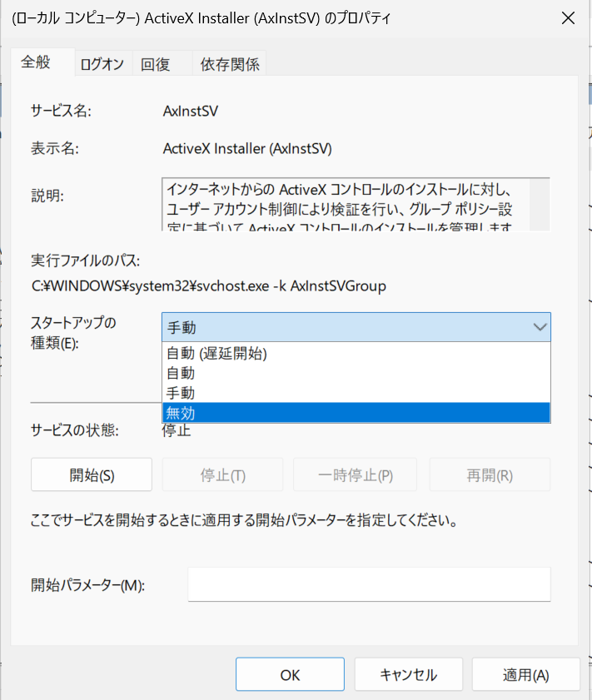Select the 全般 tab
The height and width of the screenshot is (700, 592).
click(36, 62)
